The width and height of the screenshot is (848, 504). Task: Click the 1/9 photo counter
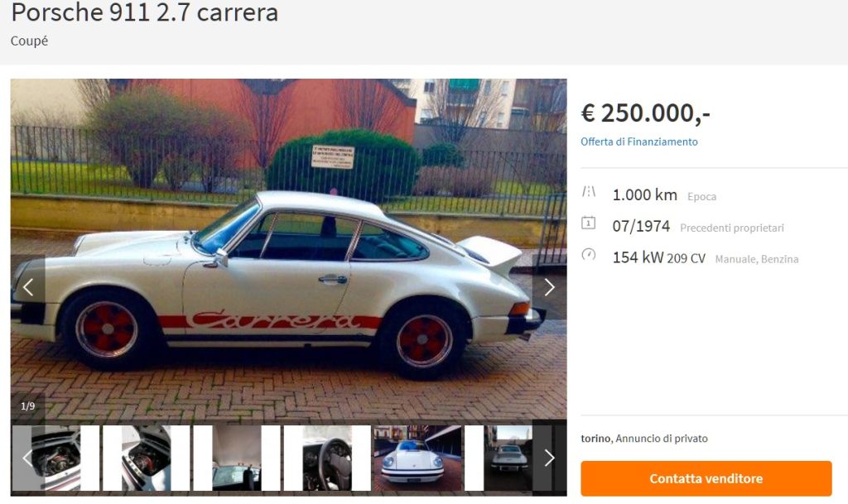[x=27, y=406]
